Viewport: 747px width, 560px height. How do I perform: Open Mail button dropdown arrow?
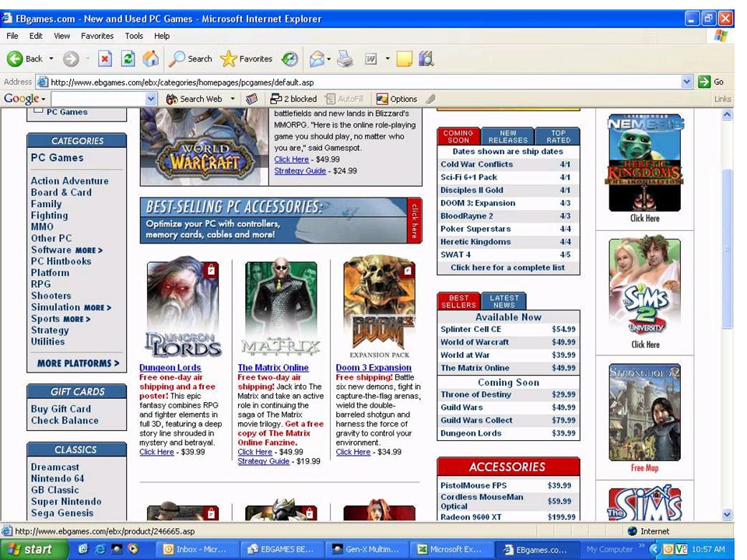point(329,58)
